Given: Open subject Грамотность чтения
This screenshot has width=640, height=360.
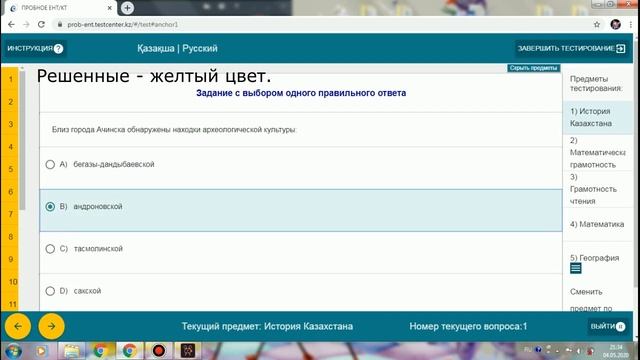Looking at the screenshot, I should coord(598,189).
